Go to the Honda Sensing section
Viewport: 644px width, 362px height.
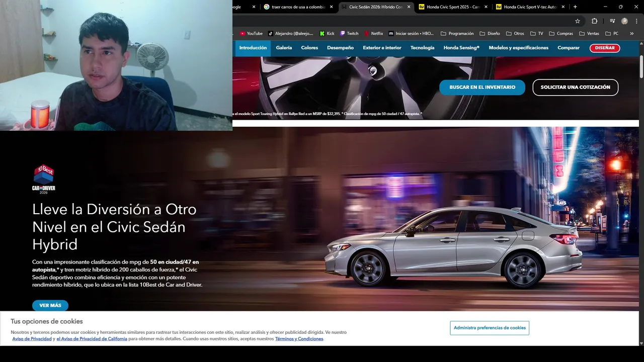(x=461, y=48)
